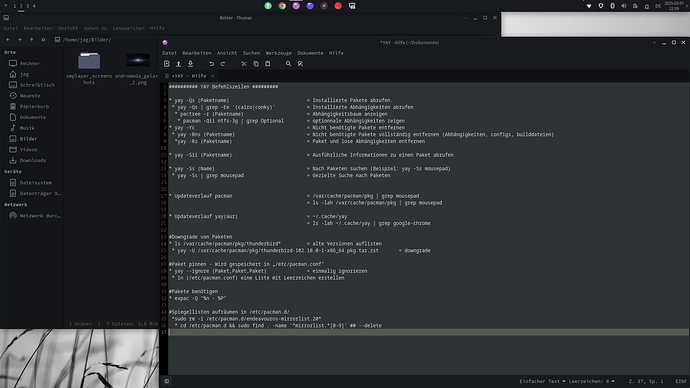The height and width of the screenshot is (388, 690).
Task: Cut selected text with scissors icon
Action: tap(244, 64)
